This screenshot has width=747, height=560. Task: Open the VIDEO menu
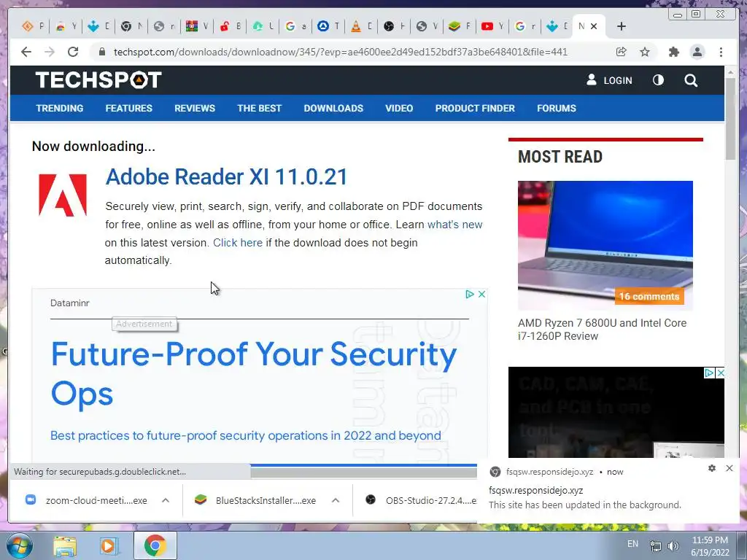pos(399,108)
